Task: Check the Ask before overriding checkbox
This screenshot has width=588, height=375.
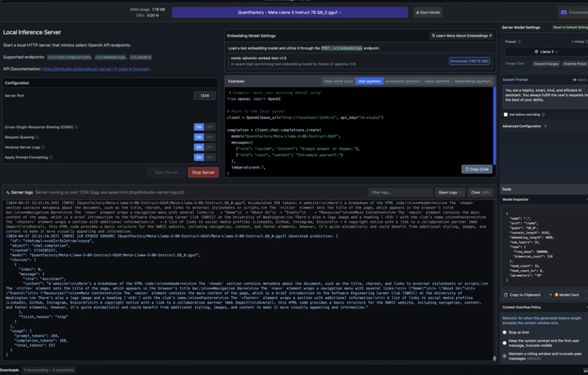Action: (x=506, y=115)
